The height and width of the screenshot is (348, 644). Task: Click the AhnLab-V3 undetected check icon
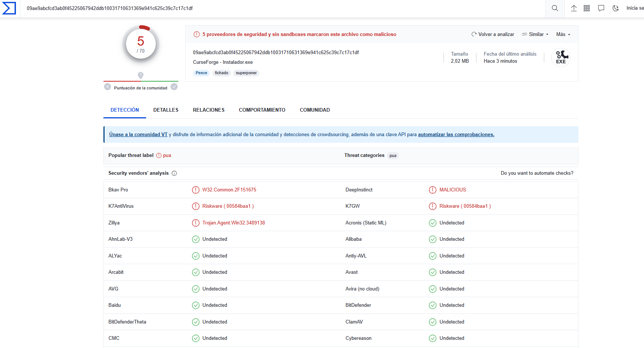click(196, 239)
